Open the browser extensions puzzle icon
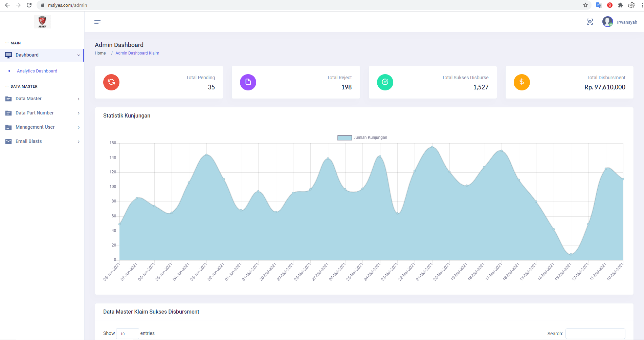644x340 pixels. tap(621, 5)
